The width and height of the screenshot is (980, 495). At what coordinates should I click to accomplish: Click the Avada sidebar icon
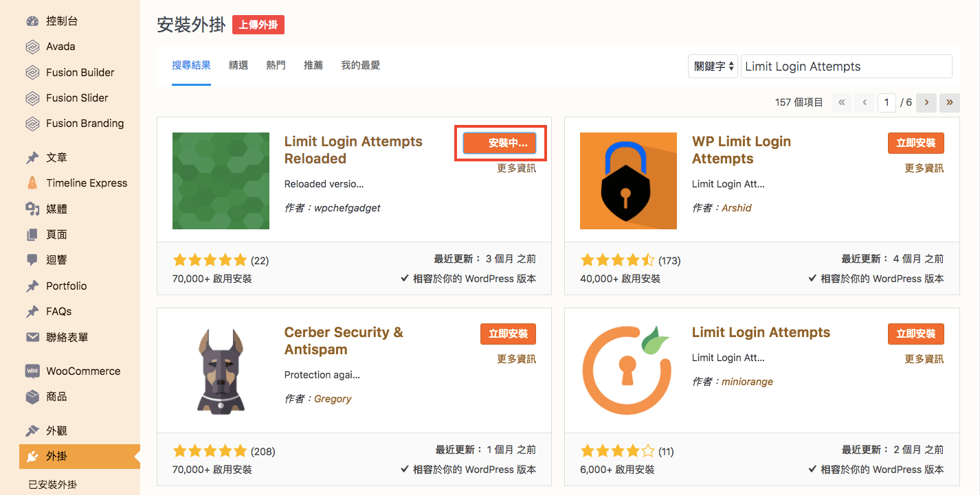32,47
